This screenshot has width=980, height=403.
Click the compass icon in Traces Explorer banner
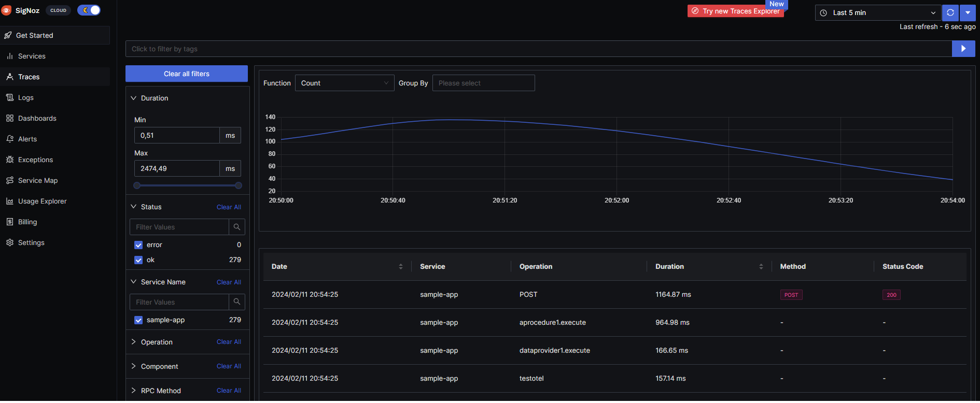pyautogui.click(x=695, y=11)
